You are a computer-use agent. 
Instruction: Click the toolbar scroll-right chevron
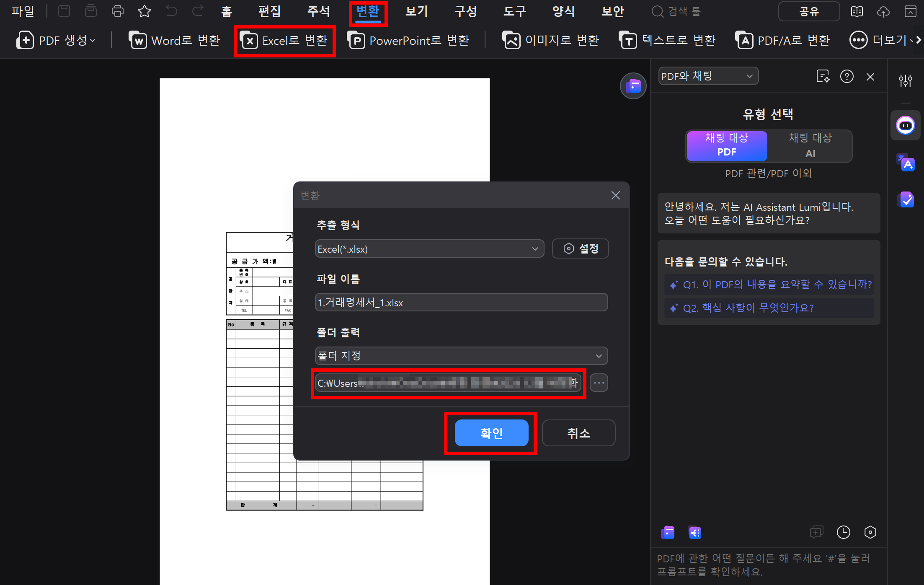click(x=919, y=40)
